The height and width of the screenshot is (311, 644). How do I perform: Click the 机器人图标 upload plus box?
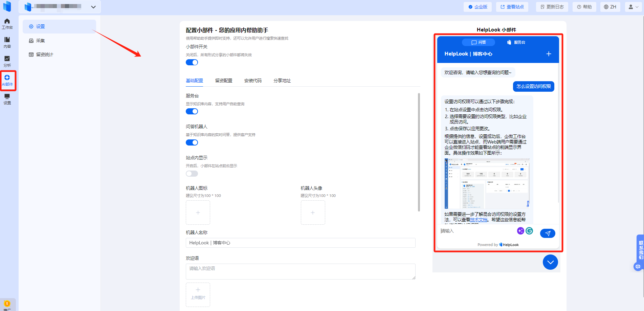pos(198,213)
